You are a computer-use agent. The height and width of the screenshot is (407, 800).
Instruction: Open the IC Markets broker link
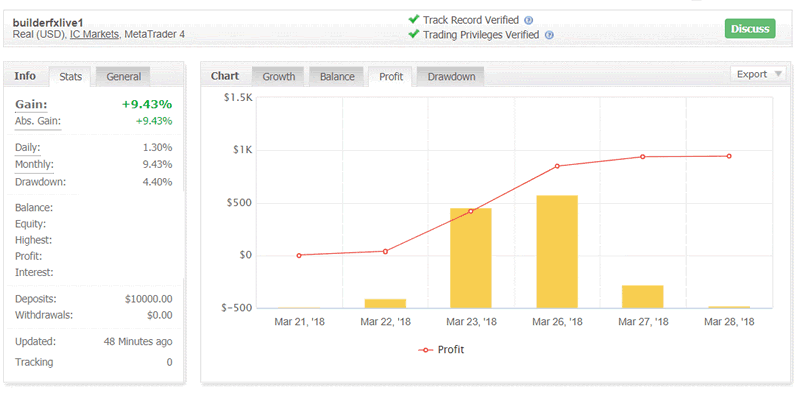[x=95, y=35]
